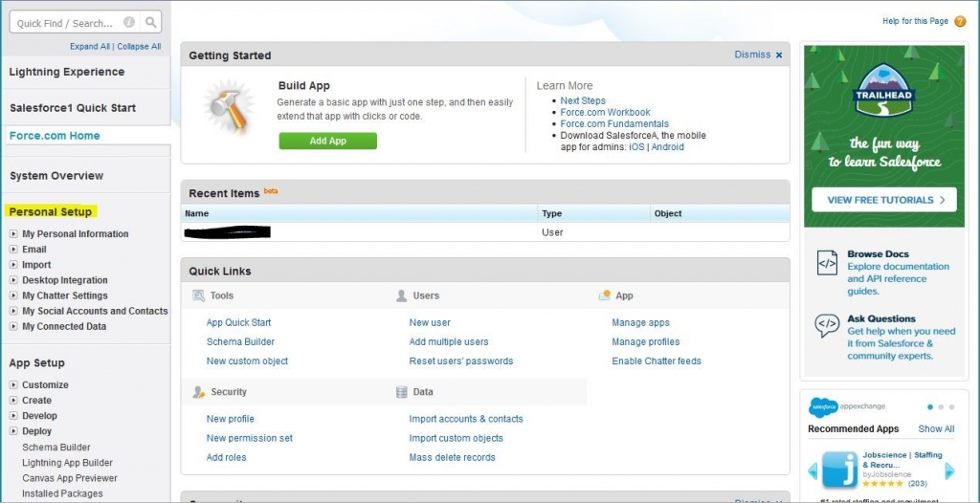Open New custom object link

(x=248, y=361)
